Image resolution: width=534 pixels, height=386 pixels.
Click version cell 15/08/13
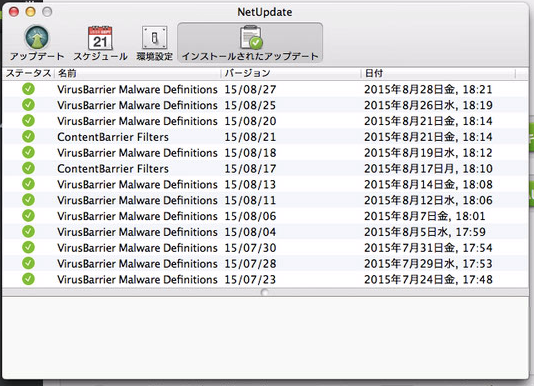pos(250,184)
